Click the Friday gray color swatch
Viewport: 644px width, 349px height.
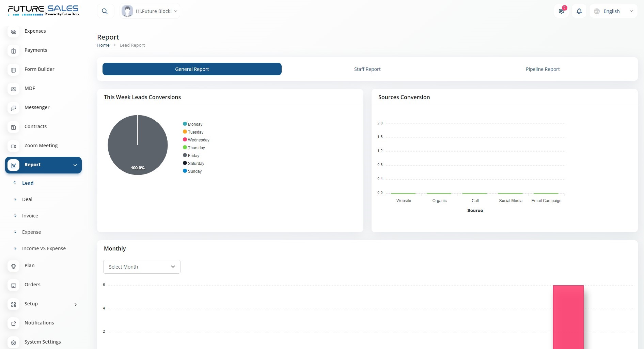pos(185,155)
